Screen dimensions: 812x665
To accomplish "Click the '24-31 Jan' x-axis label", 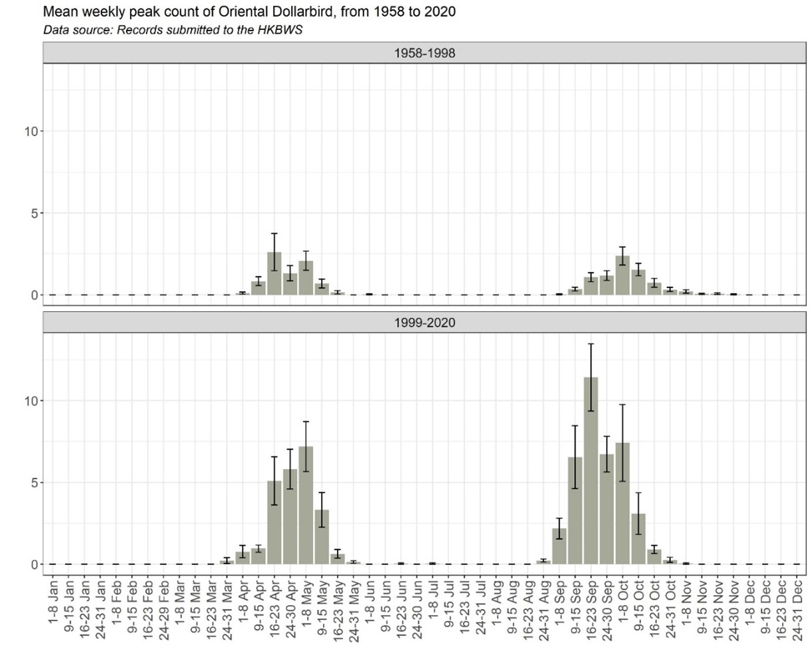I will (x=100, y=607).
